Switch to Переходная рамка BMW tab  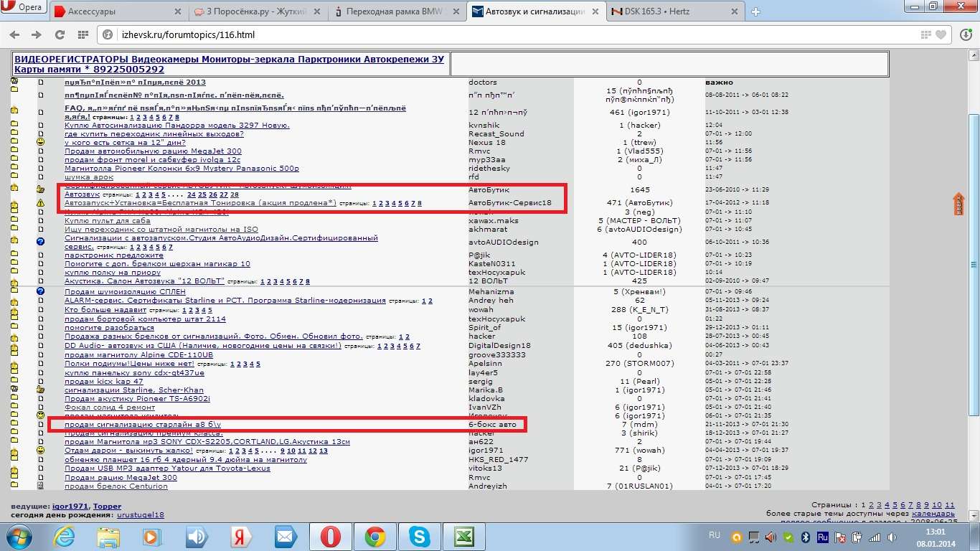pos(396,11)
